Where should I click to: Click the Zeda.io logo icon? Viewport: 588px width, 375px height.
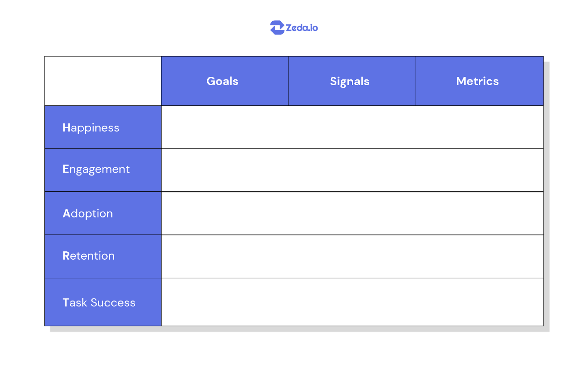(x=277, y=28)
